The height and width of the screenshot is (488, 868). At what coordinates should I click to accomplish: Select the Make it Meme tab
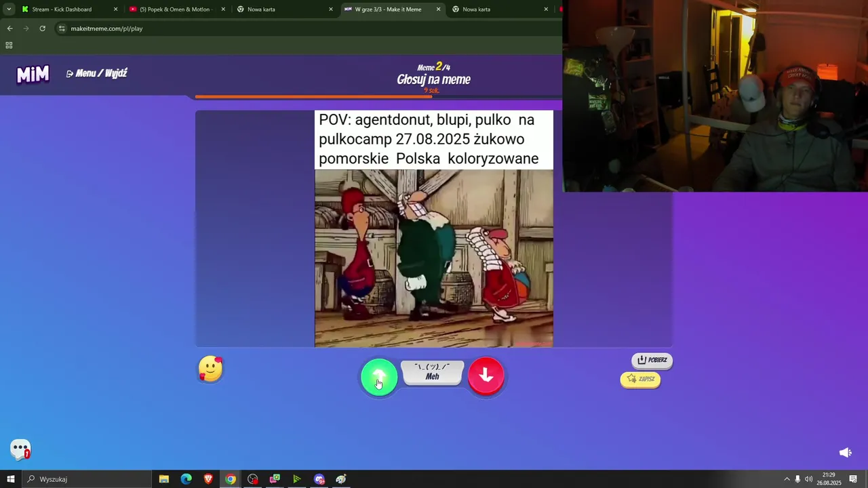392,9
